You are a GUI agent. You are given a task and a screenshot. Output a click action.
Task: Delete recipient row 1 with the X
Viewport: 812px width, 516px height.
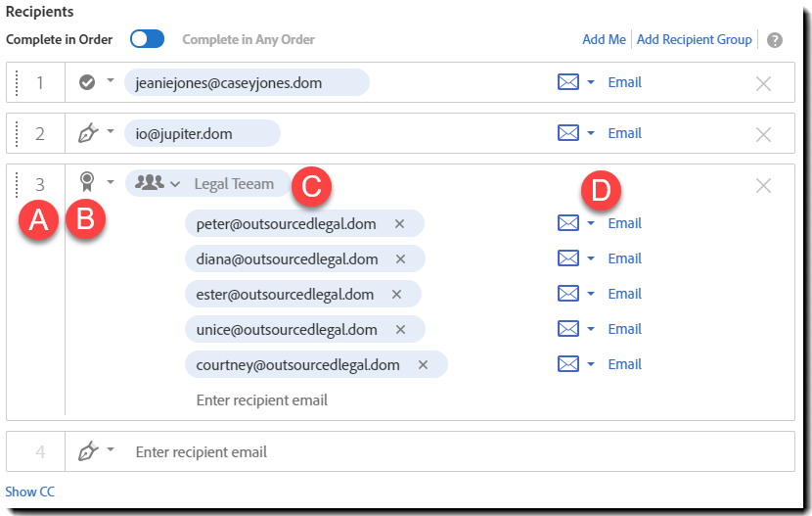click(x=764, y=83)
